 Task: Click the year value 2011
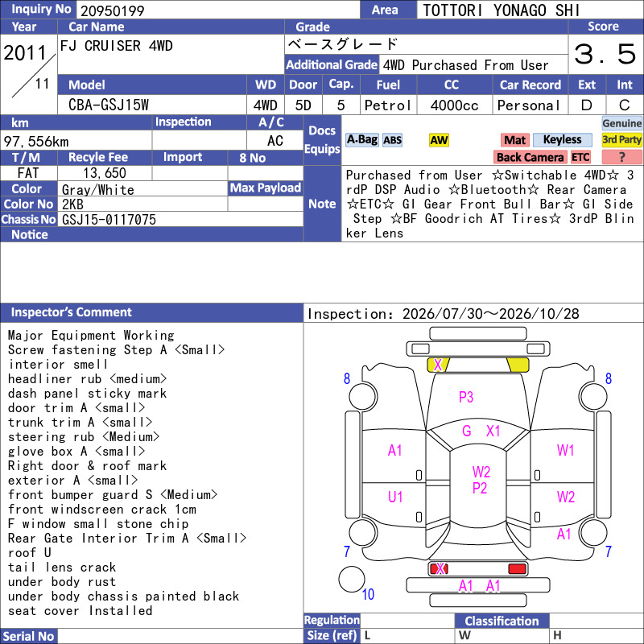tap(25, 53)
